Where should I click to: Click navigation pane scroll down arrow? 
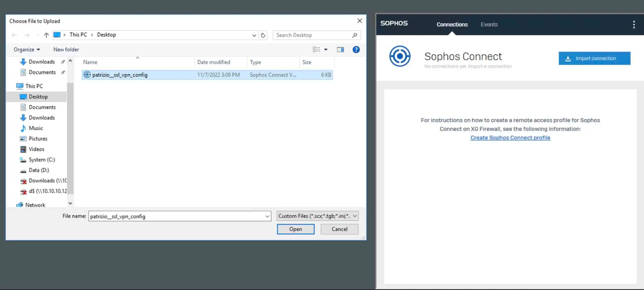click(x=70, y=203)
